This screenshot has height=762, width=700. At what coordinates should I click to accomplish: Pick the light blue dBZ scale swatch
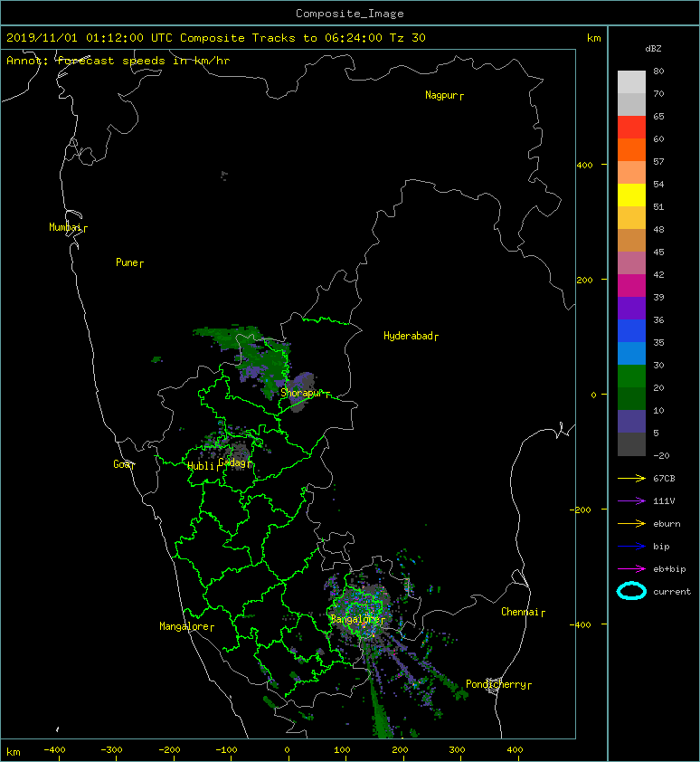coord(631,354)
